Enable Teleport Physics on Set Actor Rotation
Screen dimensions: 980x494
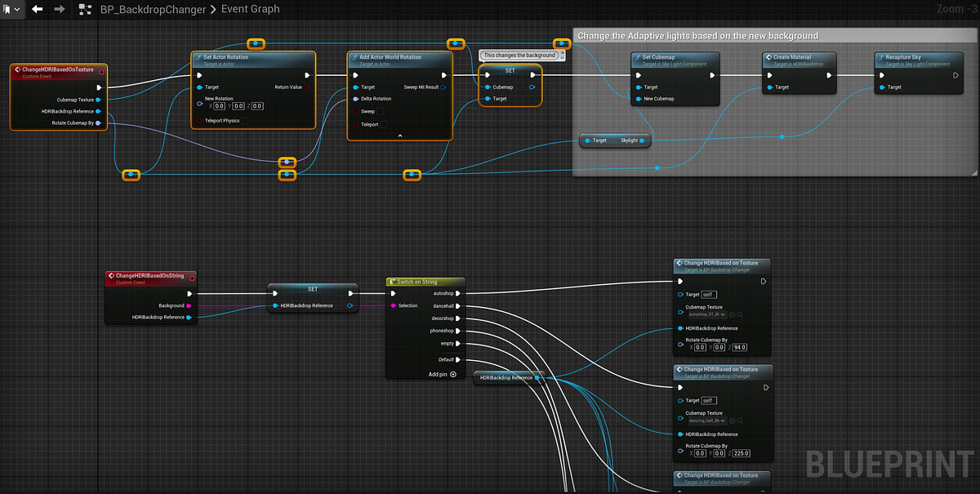pyautogui.click(x=245, y=121)
